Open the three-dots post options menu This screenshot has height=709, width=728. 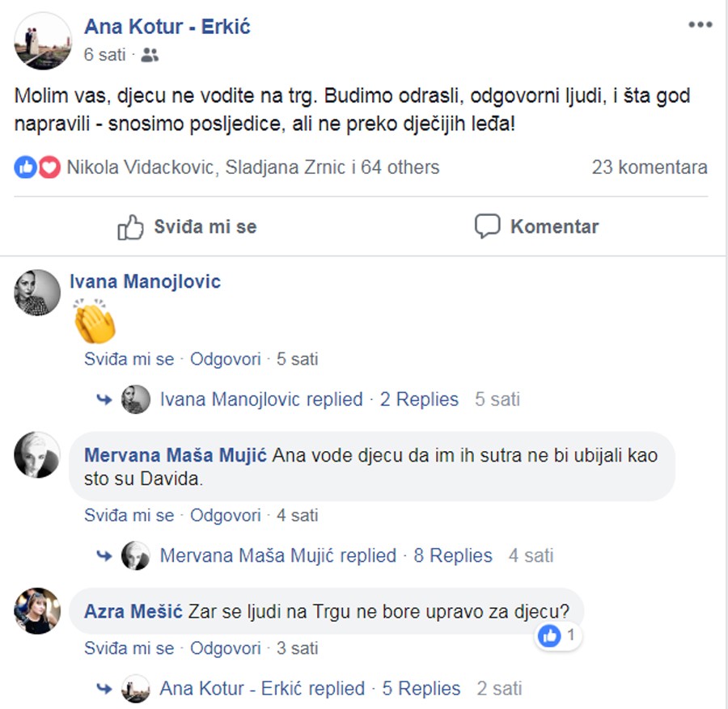point(700,25)
